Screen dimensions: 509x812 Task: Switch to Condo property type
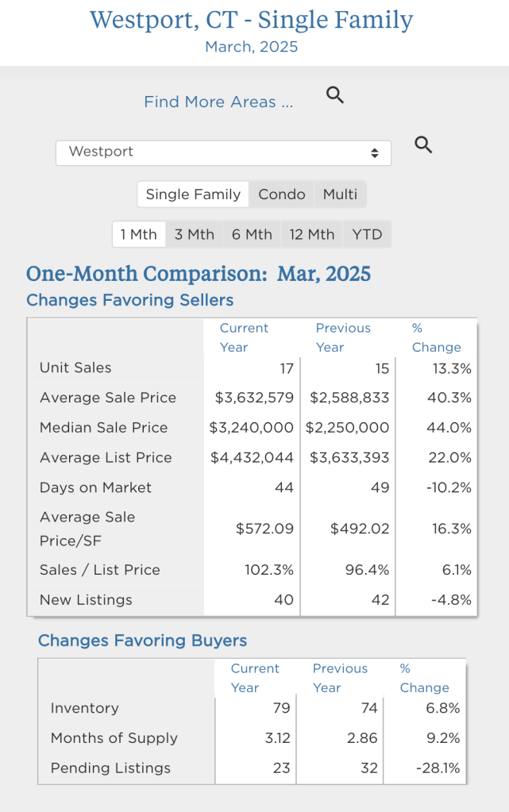[x=281, y=194]
